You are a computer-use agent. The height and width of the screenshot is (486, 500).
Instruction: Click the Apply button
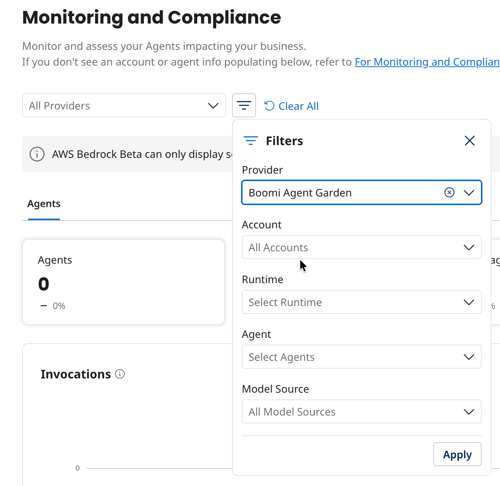click(x=457, y=454)
